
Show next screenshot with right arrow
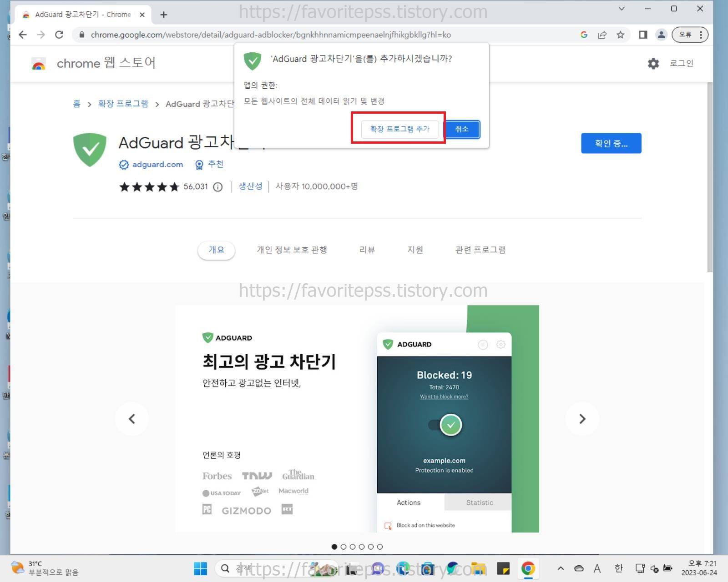coord(582,419)
